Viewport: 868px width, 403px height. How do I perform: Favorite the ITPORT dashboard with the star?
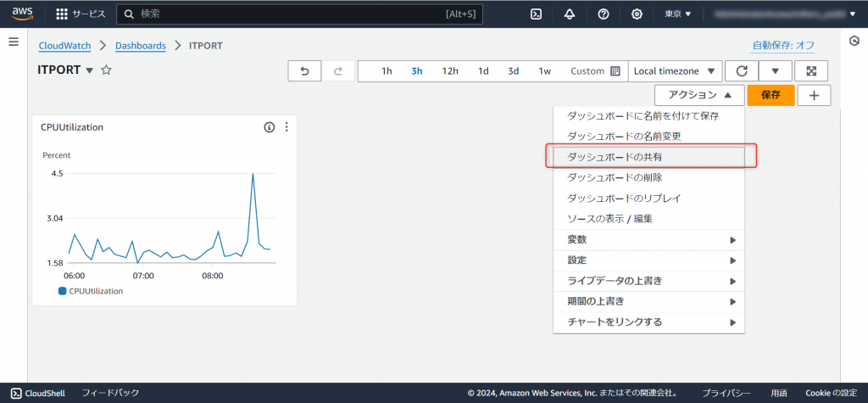(x=106, y=70)
